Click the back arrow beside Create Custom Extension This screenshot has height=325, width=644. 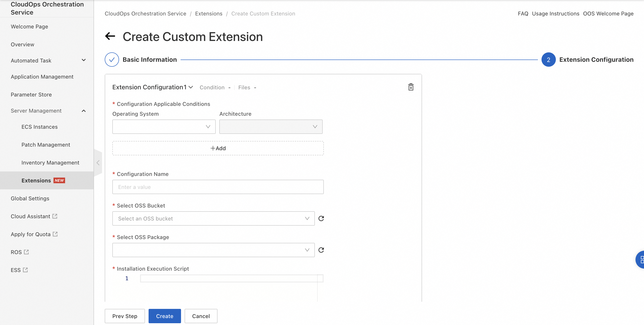110,36
